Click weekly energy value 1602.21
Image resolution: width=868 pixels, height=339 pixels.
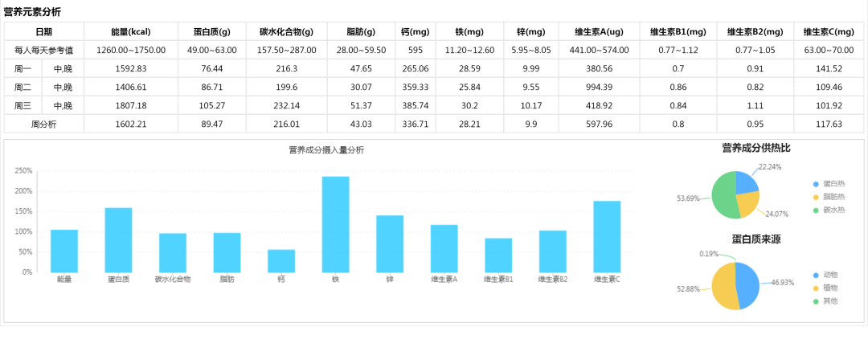131,124
